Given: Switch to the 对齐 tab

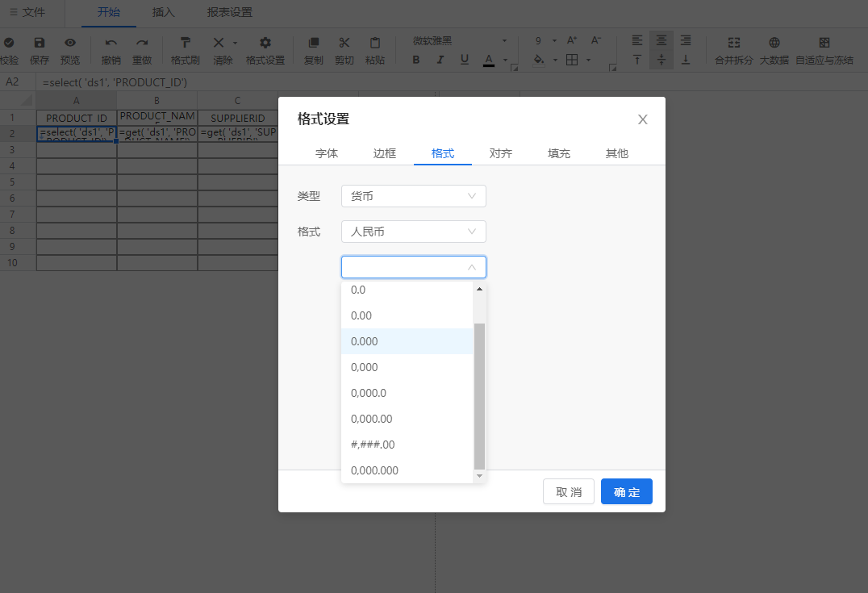Looking at the screenshot, I should 500,153.
